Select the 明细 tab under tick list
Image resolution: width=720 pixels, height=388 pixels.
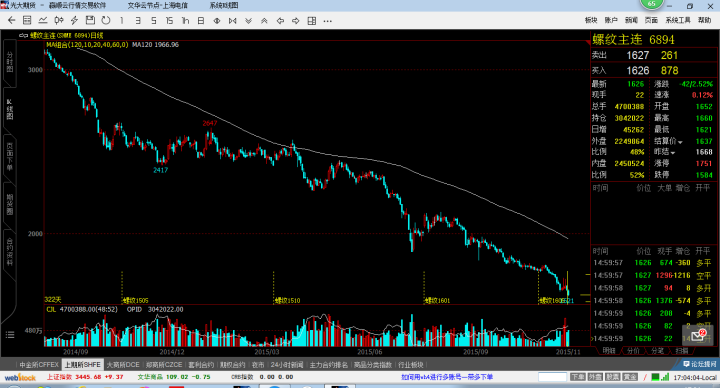point(609,350)
